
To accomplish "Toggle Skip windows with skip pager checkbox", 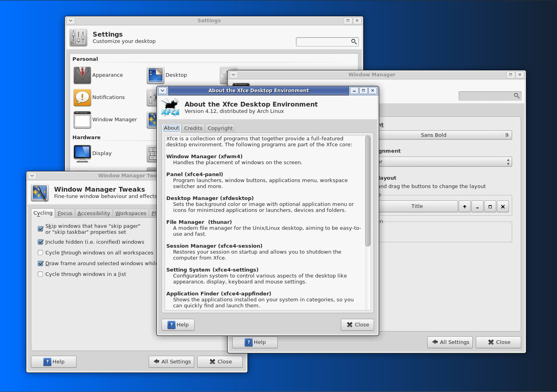I will pyautogui.click(x=41, y=229).
